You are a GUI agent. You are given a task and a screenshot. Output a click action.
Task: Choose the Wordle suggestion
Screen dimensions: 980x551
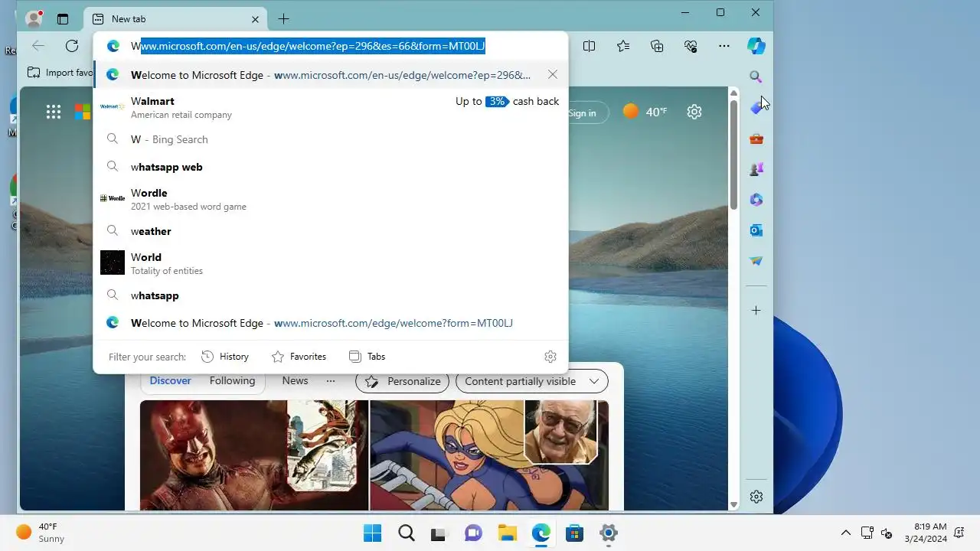pyautogui.click(x=331, y=199)
